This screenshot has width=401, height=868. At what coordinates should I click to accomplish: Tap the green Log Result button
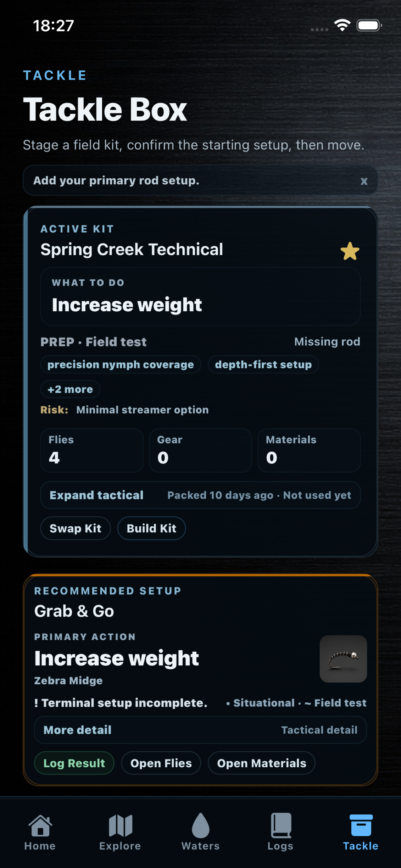74,763
